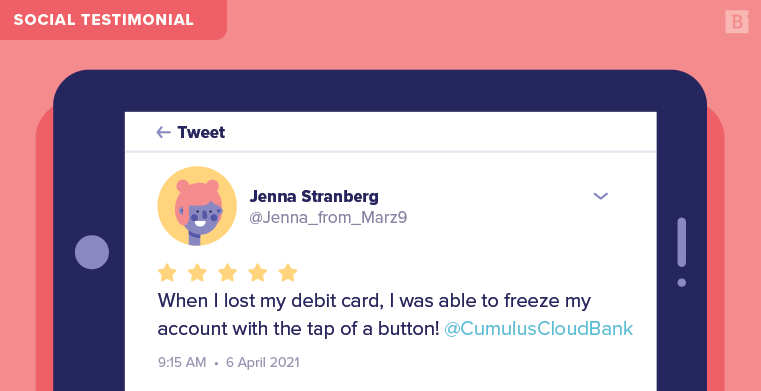Select the fourth yellow star
761x391 pixels.
point(258,272)
